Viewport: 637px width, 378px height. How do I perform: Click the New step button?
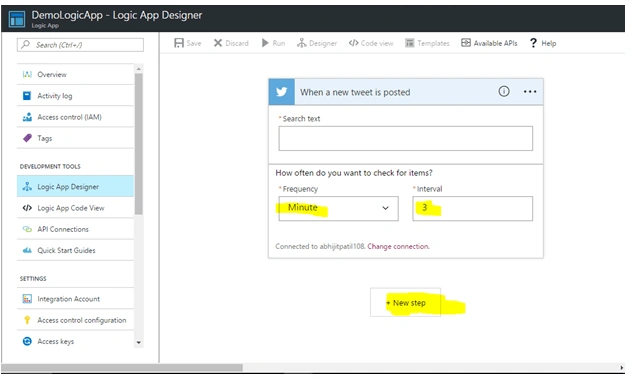405,302
